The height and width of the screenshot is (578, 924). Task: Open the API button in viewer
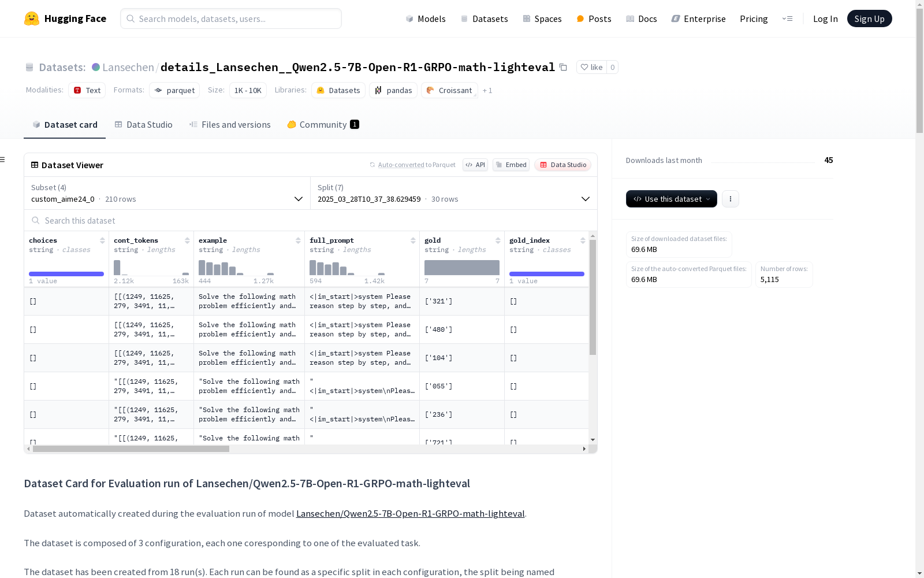475,165
